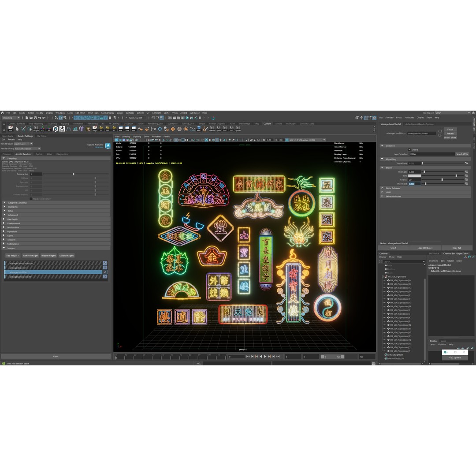This screenshot has width=476, height=476.
Task: Click the Redo arrow icon
Action: point(44,118)
